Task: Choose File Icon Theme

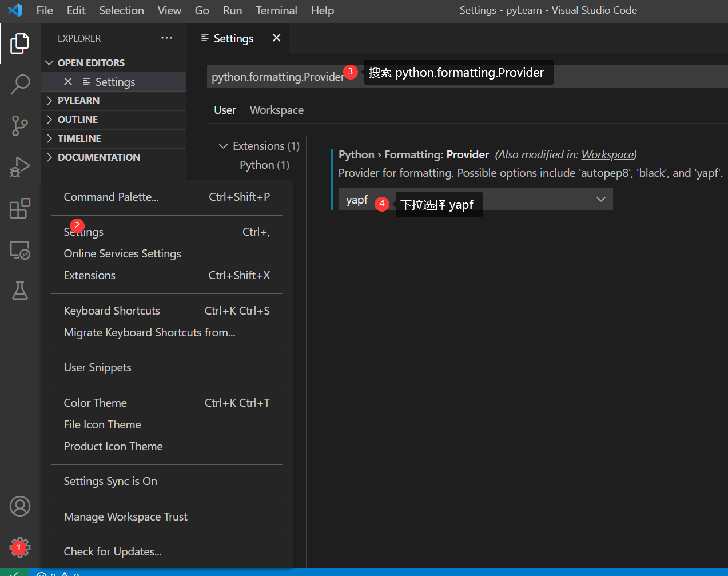Action: tap(166, 424)
